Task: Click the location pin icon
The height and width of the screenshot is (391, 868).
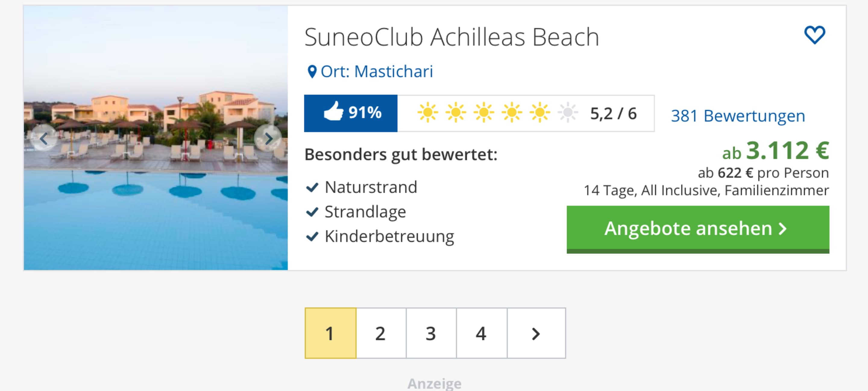Action: pyautogui.click(x=312, y=72)
